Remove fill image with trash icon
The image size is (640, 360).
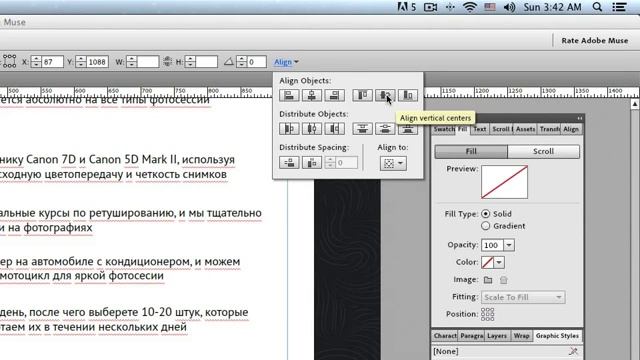point(504,280)
